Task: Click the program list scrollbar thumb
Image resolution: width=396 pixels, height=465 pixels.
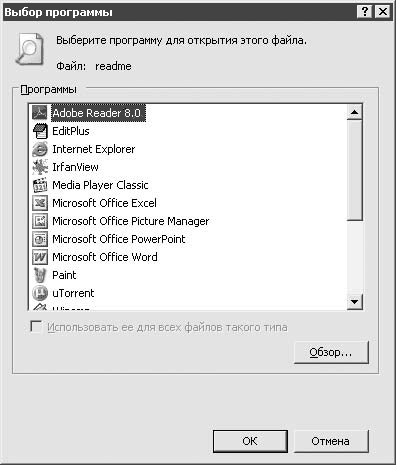Action: [354, 170]
